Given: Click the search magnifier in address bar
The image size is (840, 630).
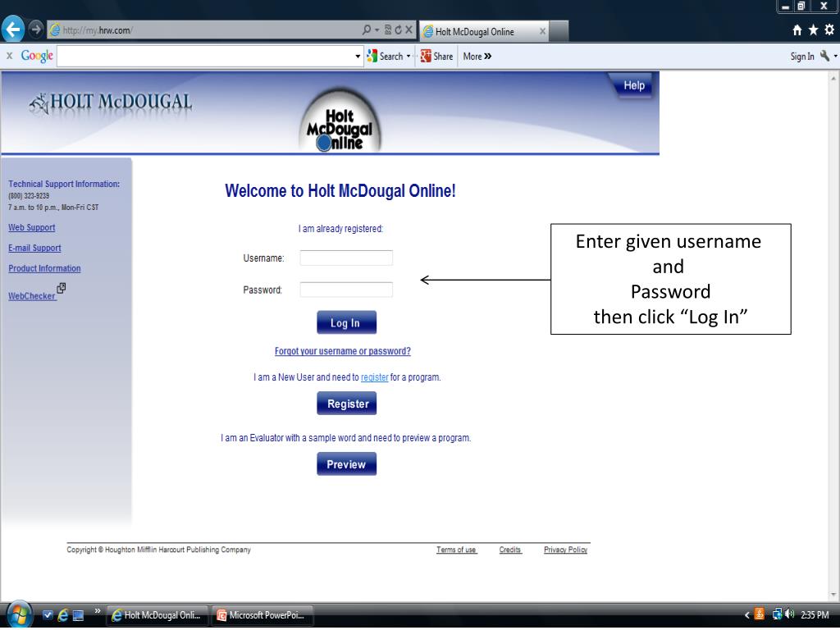Looking at the screenshot, I should [367, 30].
